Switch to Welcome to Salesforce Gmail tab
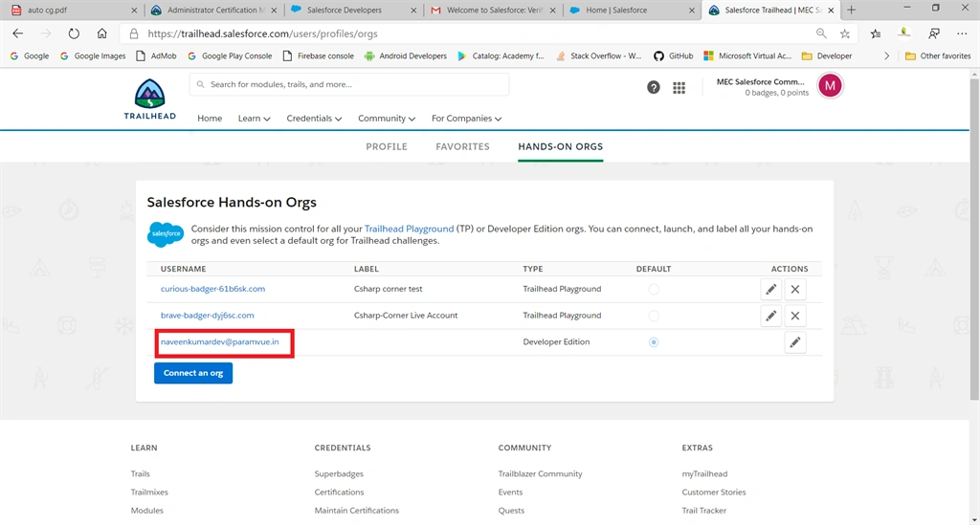This screenshot has height=525, width=980. click(x=493, y=10)
